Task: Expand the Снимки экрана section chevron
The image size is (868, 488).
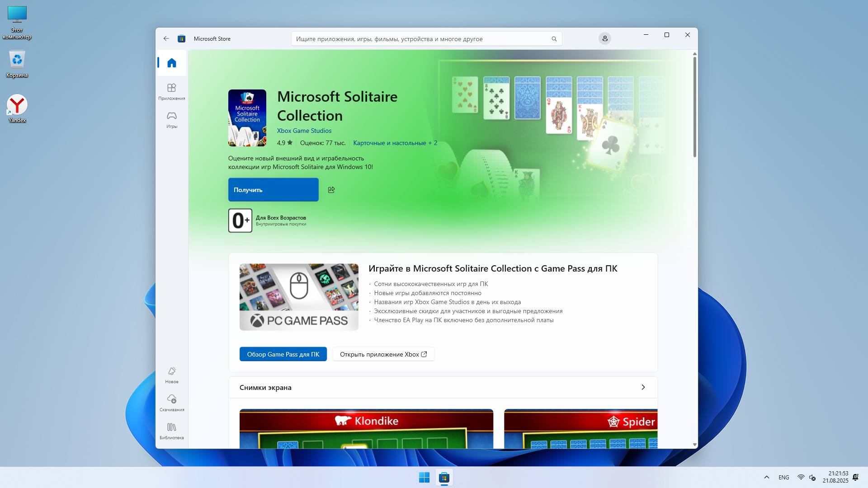Action: point(643,387)
